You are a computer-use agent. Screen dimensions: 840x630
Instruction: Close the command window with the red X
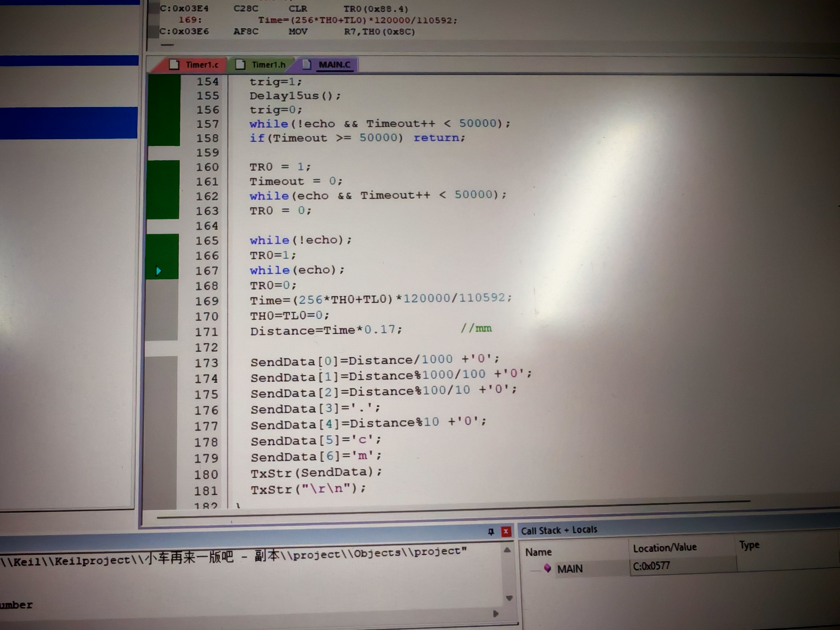[x=506, y=532]
